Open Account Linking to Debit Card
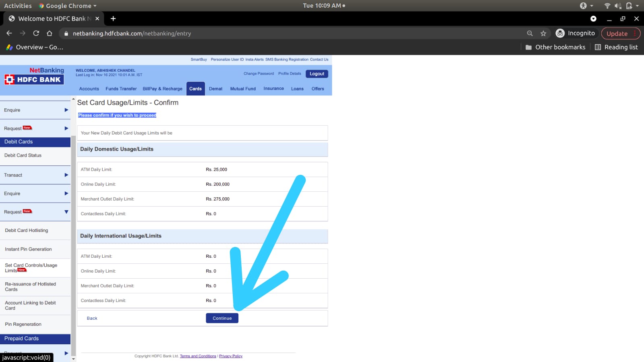644x362 pixels. coord(30,305)
